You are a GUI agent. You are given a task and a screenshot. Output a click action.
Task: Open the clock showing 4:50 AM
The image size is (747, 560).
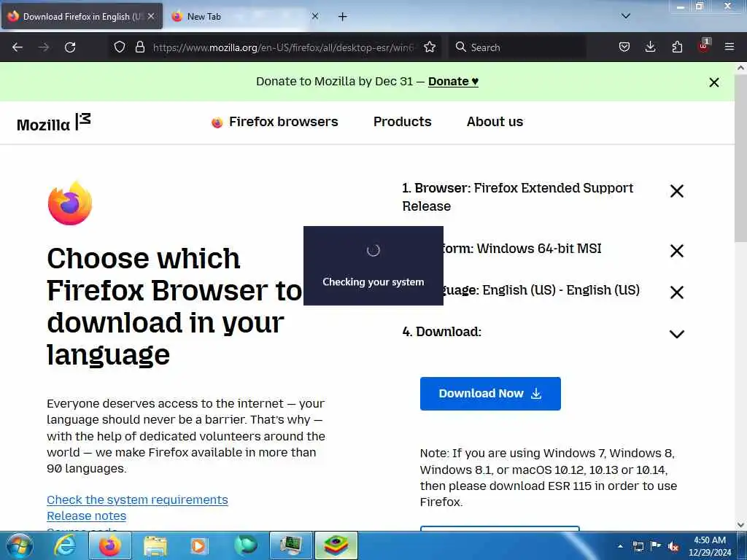[709, 546]
